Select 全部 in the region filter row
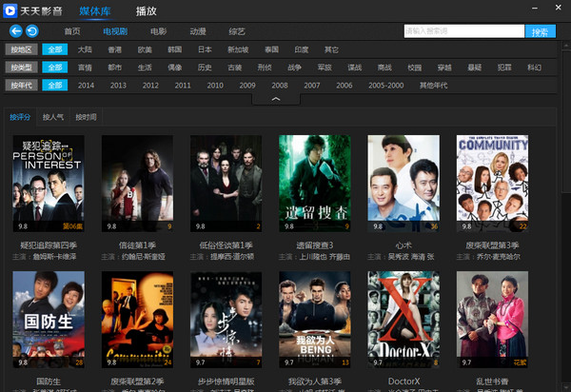Viewport: 571px width, 392px height. 55,49
